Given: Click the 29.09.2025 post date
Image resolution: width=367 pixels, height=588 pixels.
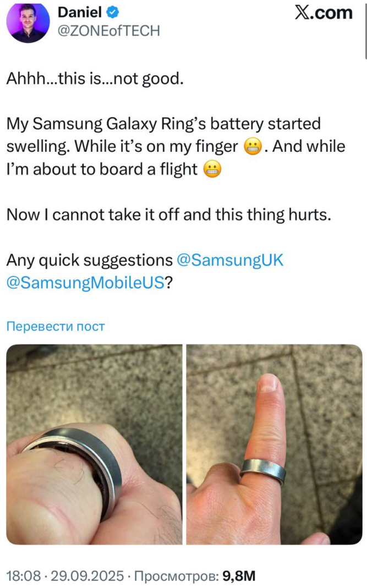Looking at the screenshot, I should click(87, 576).
